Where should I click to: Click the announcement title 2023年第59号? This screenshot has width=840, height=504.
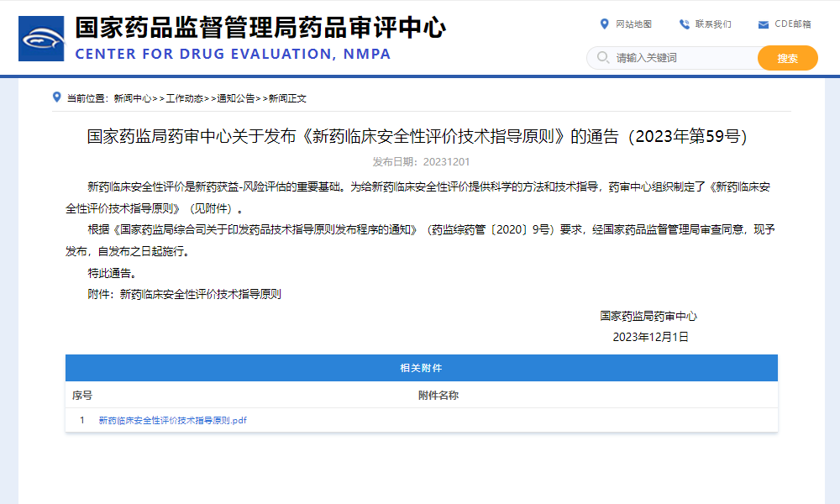[417, 136]
